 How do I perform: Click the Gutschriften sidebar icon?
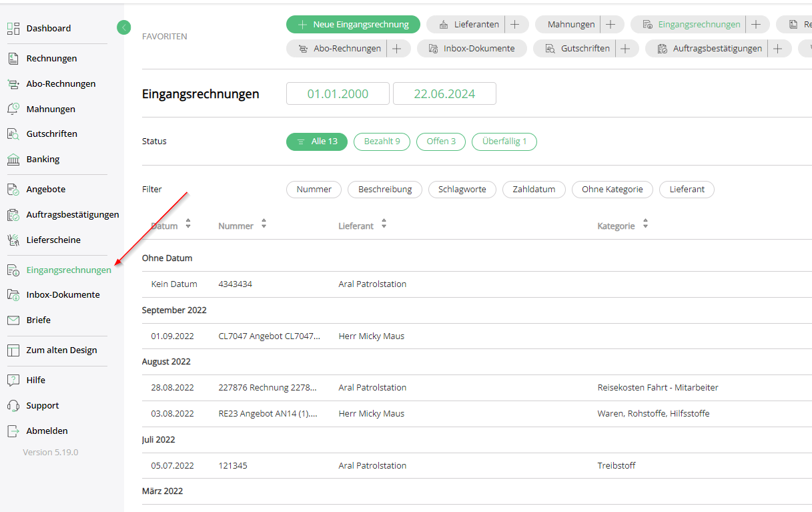(13, 134)
